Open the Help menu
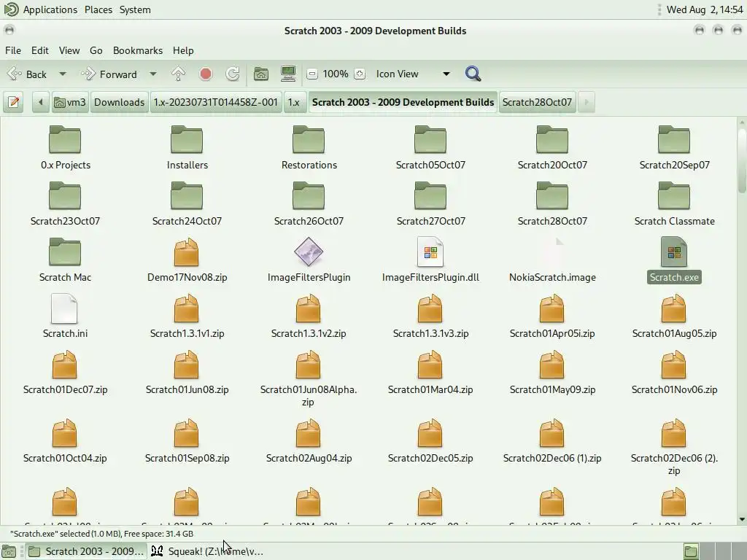The width and height of the screenshot is (747, 560). (x=183, y=50)
